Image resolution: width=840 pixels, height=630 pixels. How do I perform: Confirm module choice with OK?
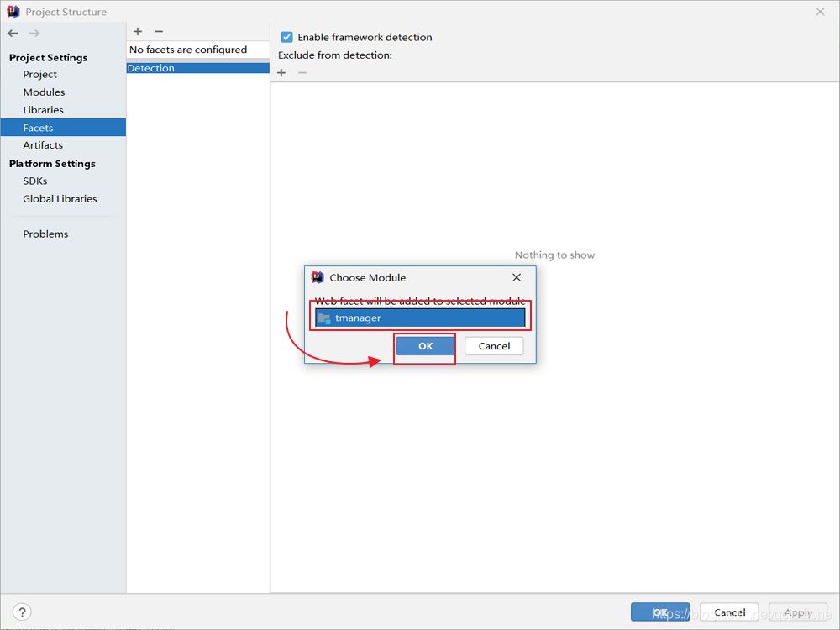pos(425,346)
